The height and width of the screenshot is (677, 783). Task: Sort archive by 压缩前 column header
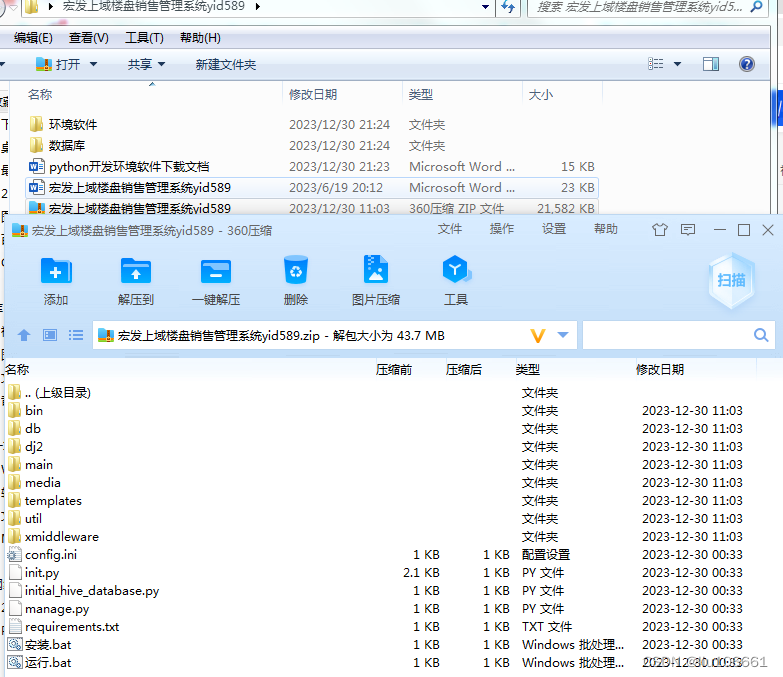click(394, 369)
